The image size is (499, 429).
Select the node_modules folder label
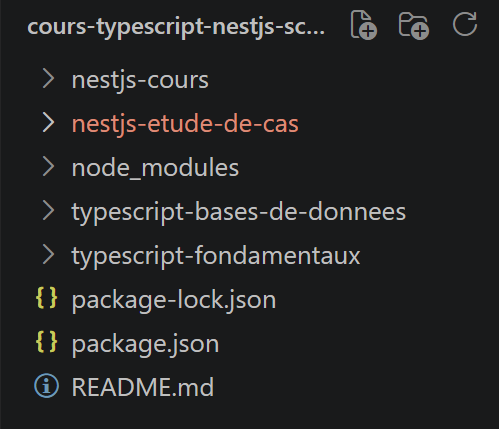[x=155, y=168]
